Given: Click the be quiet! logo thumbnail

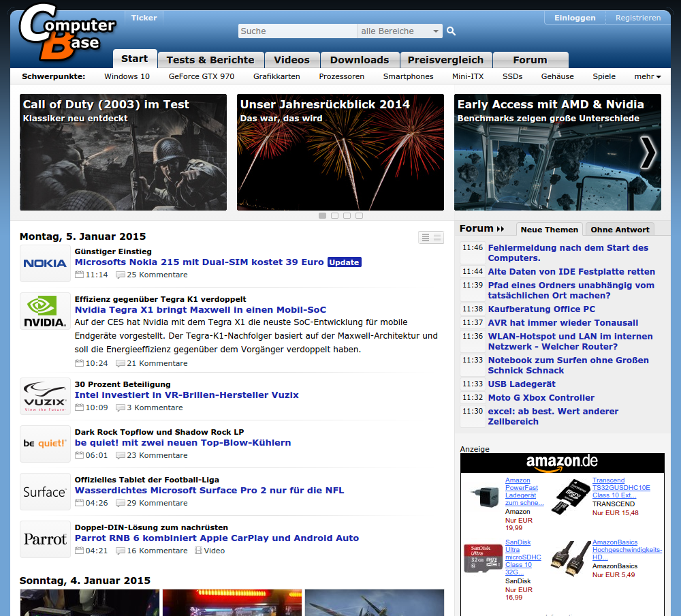Looking at the screenshot, I should [x=45, y=444].
